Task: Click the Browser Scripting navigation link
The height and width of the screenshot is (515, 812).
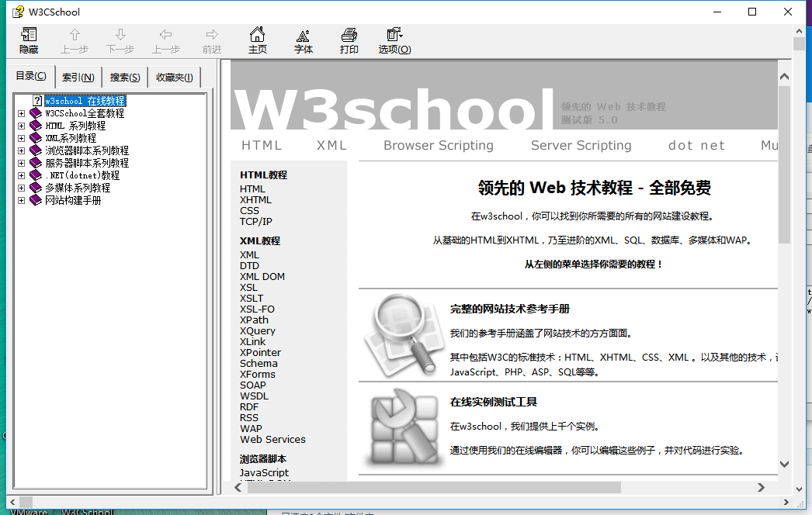Action: 438,145
